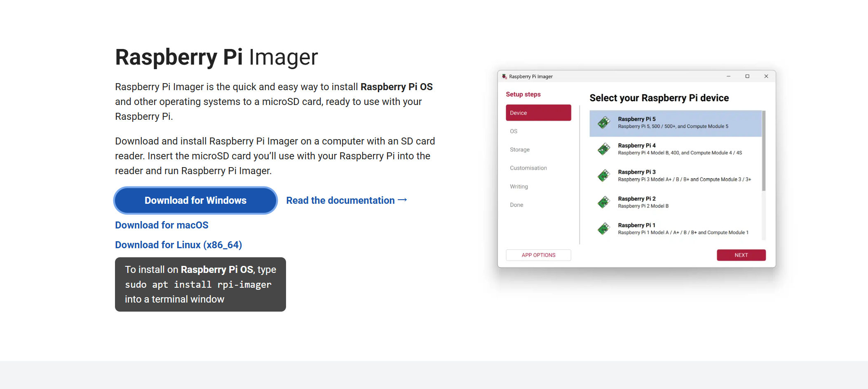Select the Done setup step

516,205
